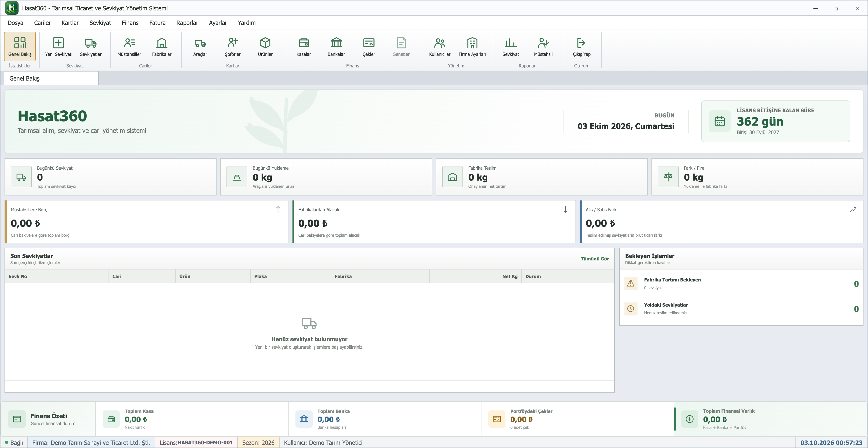Open the Kullanıcılar users icon
Viewport: 868px width, 448px height.
click(x=440, y=46)
